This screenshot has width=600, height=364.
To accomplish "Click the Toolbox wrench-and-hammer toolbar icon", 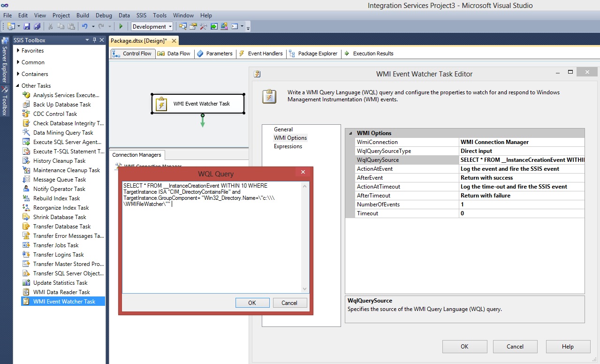I will [x=204, y=26].
